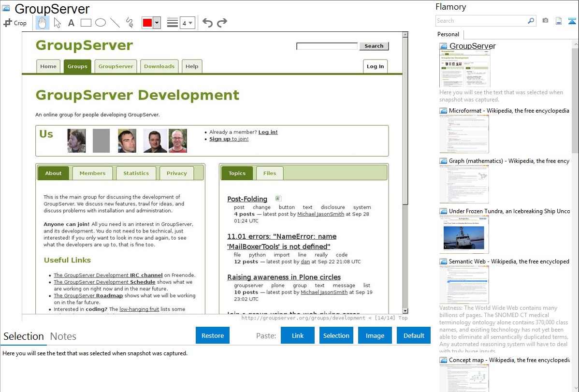Click the GroupServer sidebar snapshot page icon
Image resolution: width=579 pixels, height=392 pixels.
pos(443,46)
